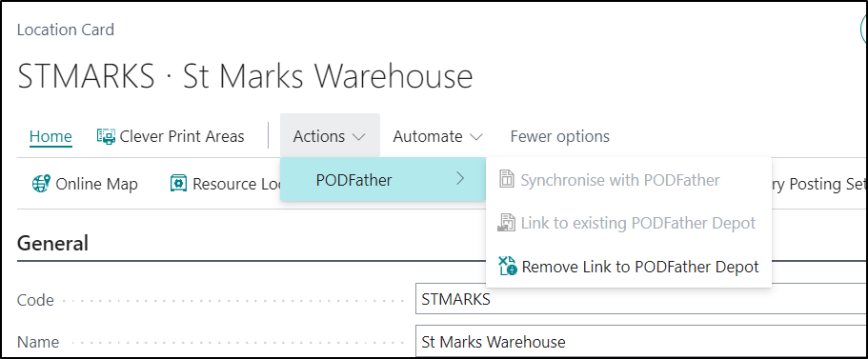
Task: Click the Link to existing Depot icon
Action: coord(507,223)
